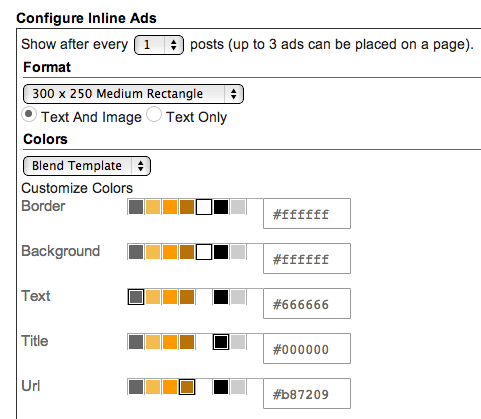
Task: Pick the light yellow swatch in the Background row
Action: [x=153, y=252]
